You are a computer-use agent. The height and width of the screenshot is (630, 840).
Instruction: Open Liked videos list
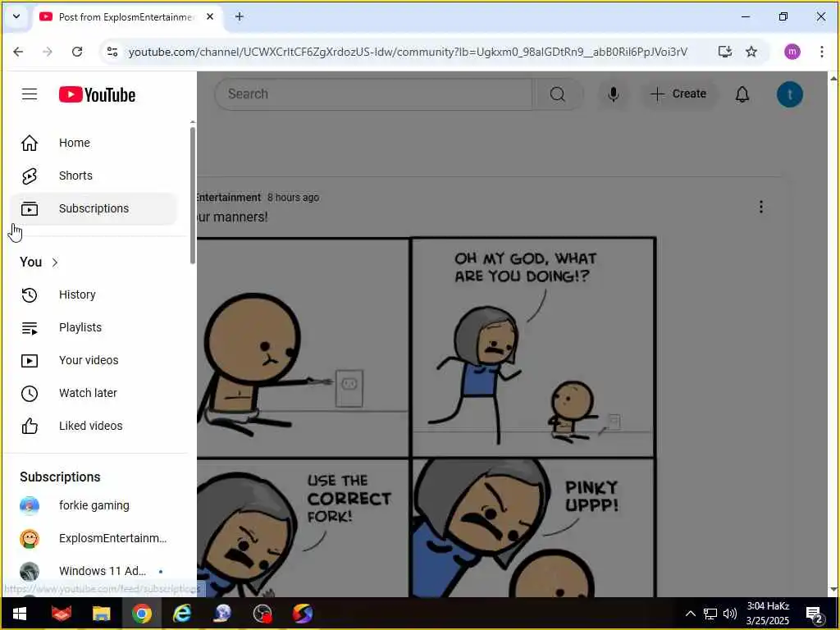(x=94, y=426)
